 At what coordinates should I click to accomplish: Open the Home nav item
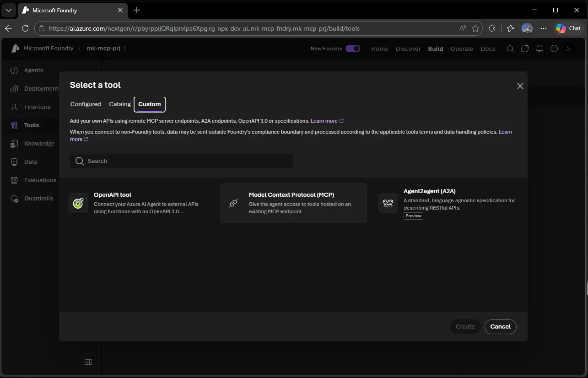tap(380, 49)
